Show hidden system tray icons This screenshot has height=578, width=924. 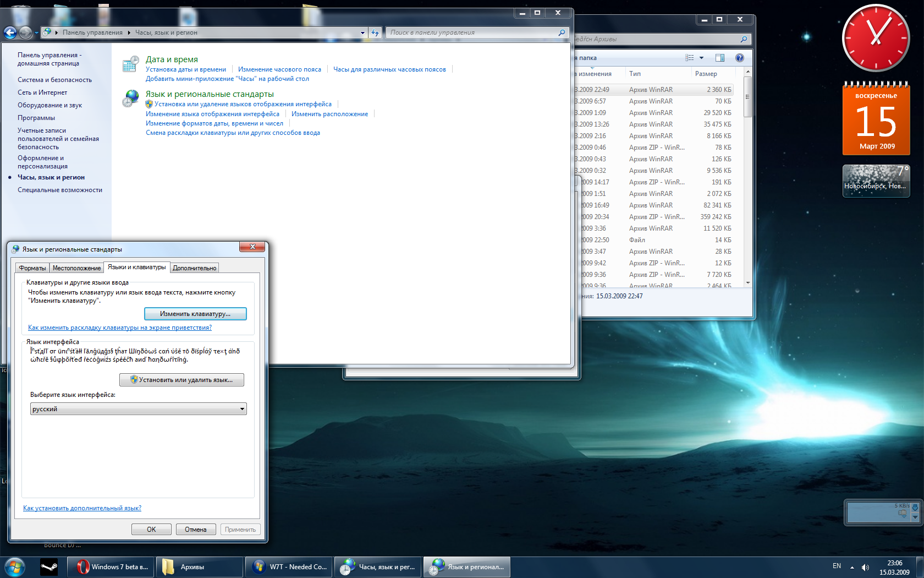point(852,567)
